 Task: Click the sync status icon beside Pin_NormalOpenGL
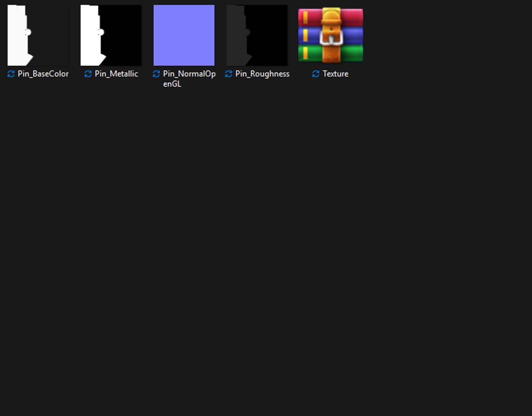tap(156, 74)
